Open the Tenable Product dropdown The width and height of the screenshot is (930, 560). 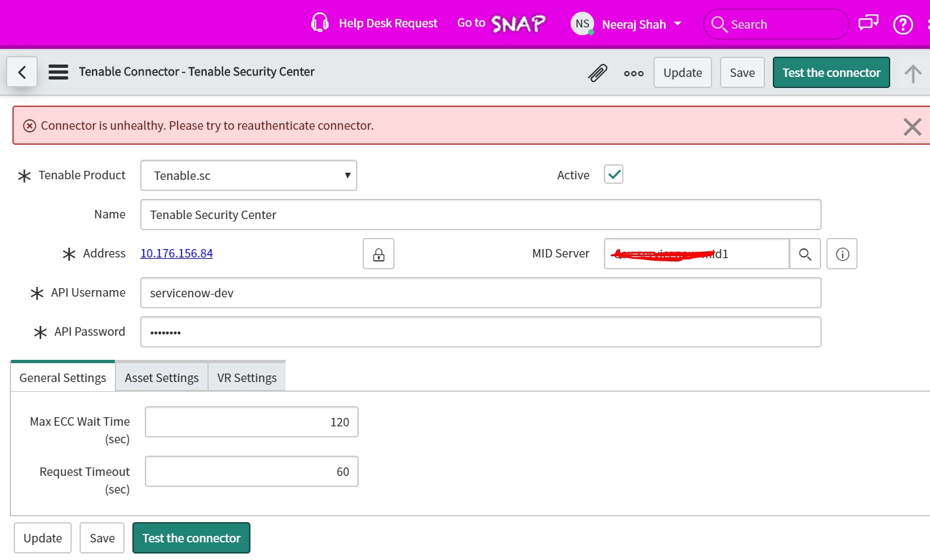pyautogui.click(x=248, y=175)
